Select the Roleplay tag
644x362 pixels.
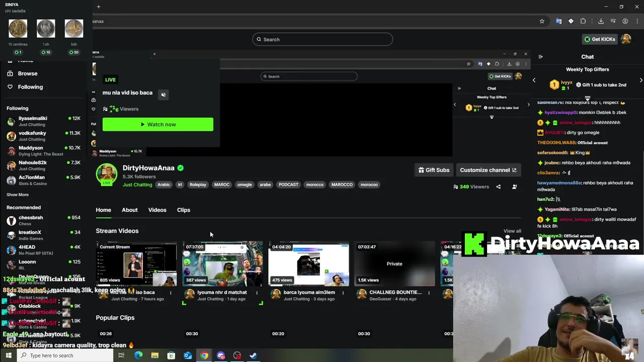[198, 185]
